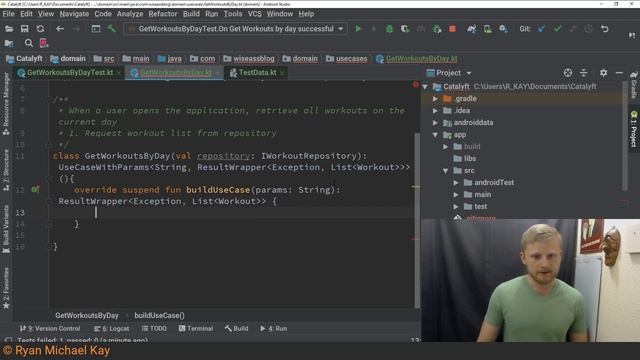Screen dimensions: 640x360
Task: Open the TODO tool window button
Action: click(x=154, y=328)
